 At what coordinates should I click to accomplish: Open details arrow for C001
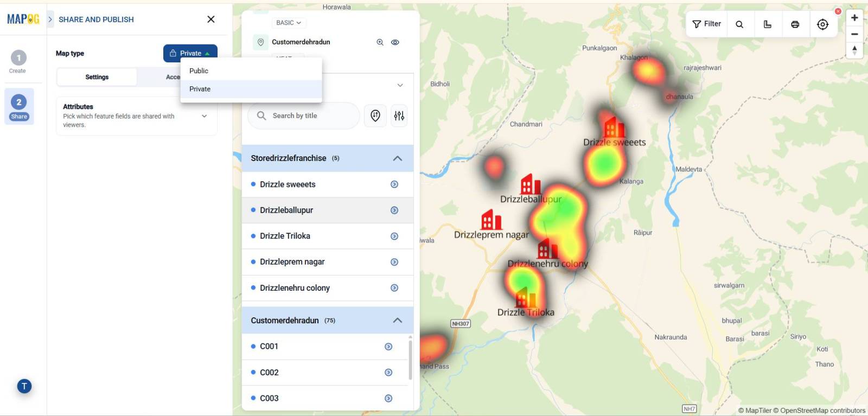pos(388,347)
